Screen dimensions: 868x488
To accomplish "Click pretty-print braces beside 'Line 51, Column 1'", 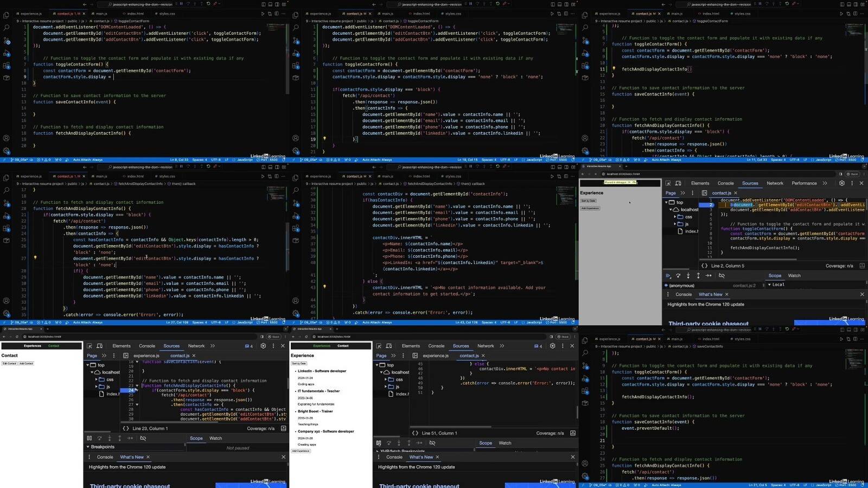I will pyautogui.click(x=415, y=433).
